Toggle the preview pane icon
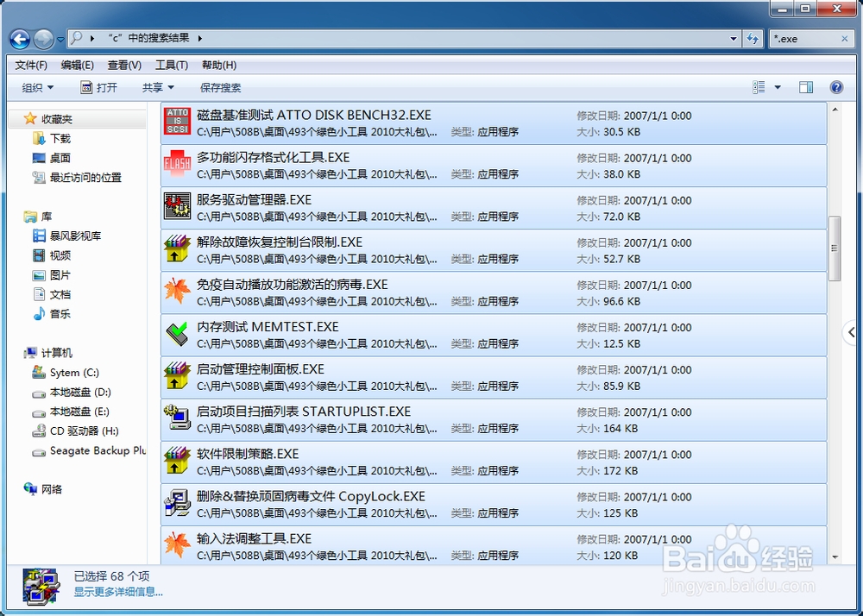863x616 pixels. 806,87
